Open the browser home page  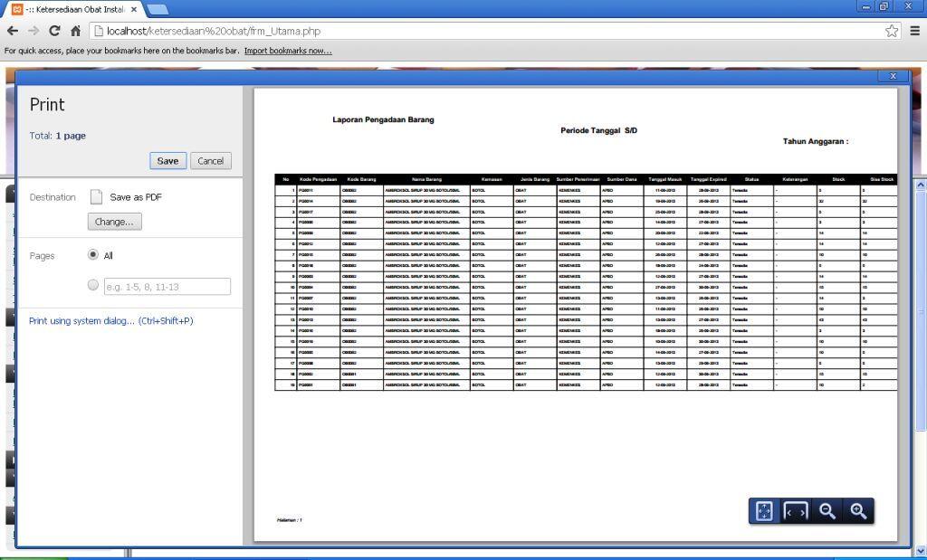(75, 31)
